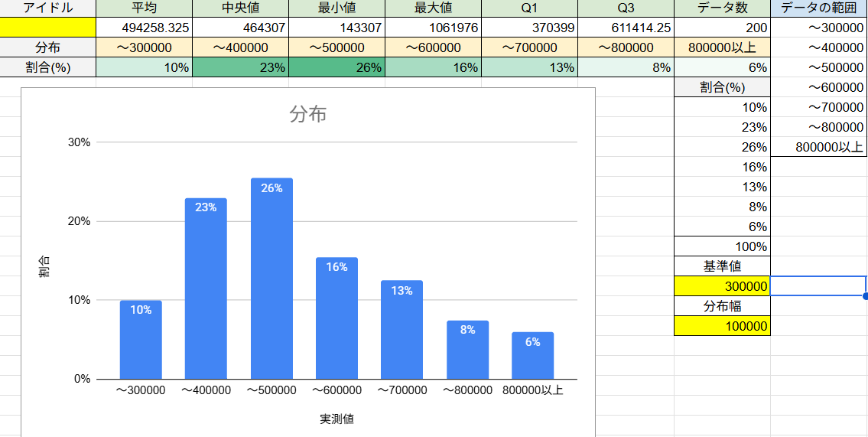This screenshot has width=868, height=437.
Task: Click the chart bar labeled 6%
Action: [532, 356]
